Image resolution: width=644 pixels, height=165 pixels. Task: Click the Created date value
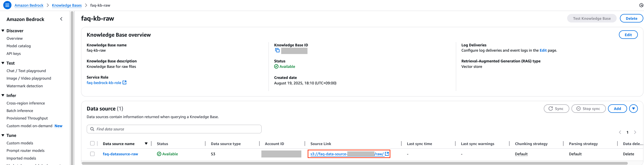(305, 83)
